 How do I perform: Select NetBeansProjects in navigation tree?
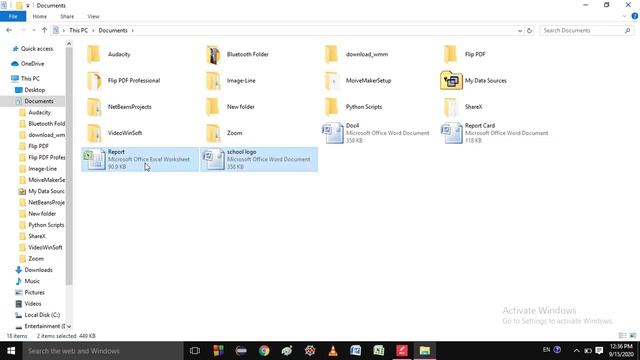[46, 202]
